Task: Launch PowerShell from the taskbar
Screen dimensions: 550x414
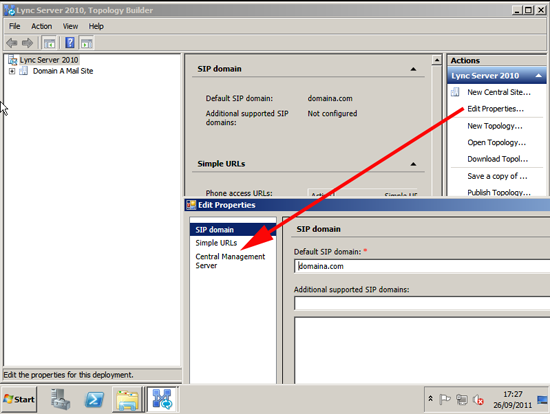Action: [94, 399]
